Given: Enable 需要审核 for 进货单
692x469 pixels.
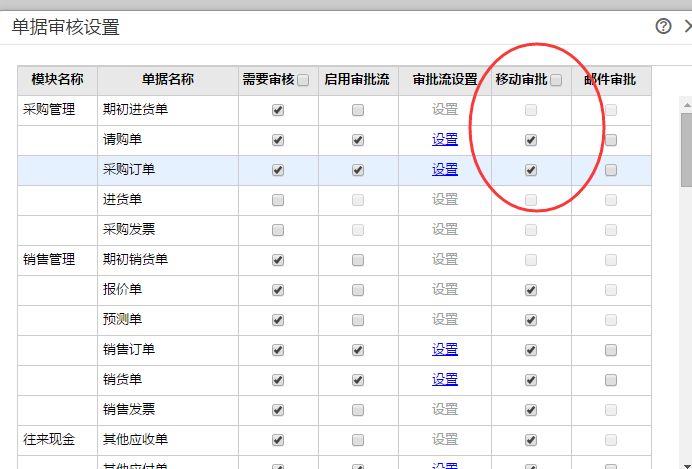Looking at the screenshot, I should [x=278, y=200].
